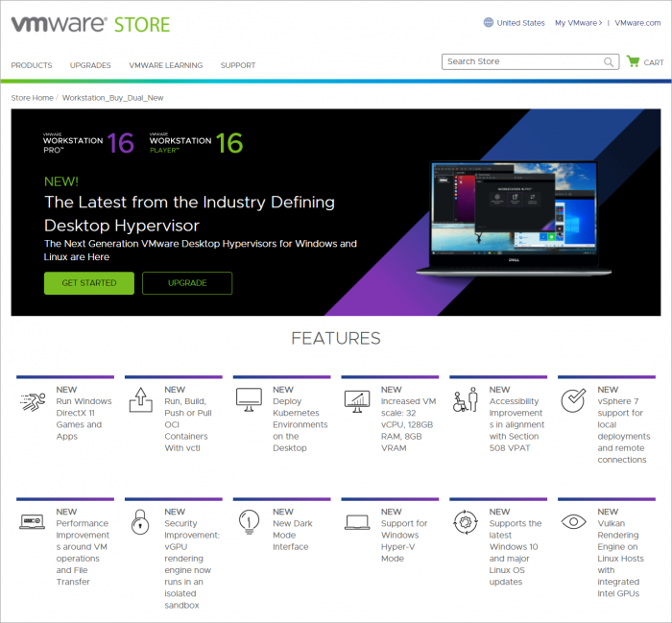The image size is (672, 623).
Task: Click the padlock Security Improvement icon
Action: (x=140, y=521)
